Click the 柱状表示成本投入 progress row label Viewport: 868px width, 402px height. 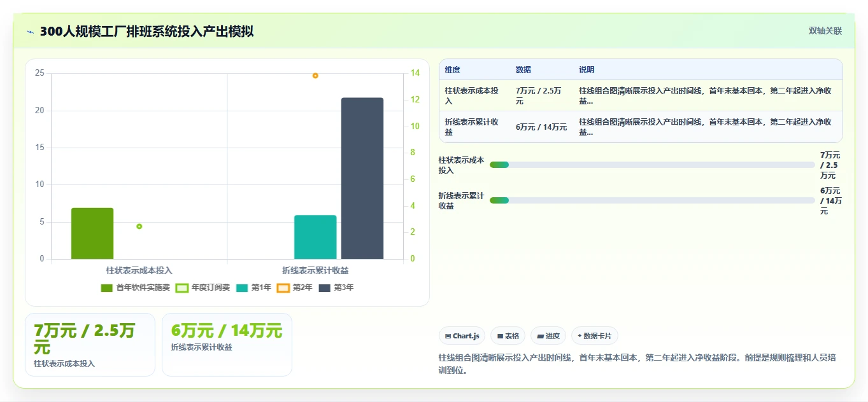462,165
